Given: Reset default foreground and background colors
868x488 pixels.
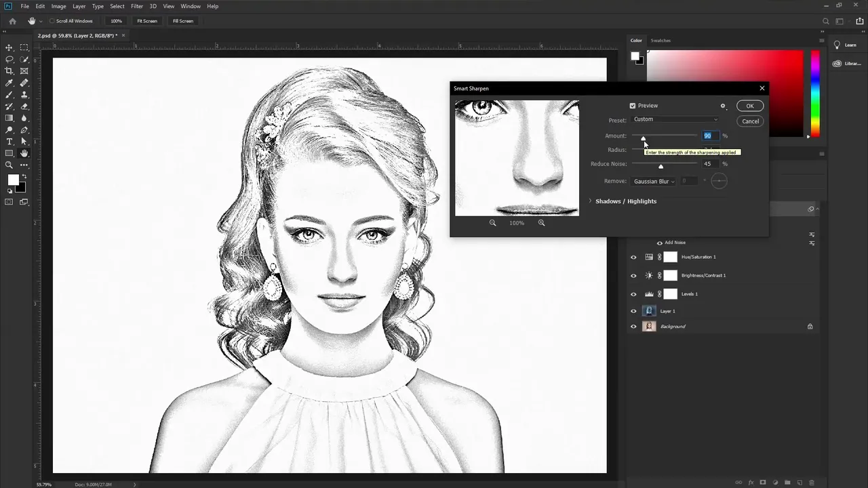Looking at the screenshot, I should 9,191.
